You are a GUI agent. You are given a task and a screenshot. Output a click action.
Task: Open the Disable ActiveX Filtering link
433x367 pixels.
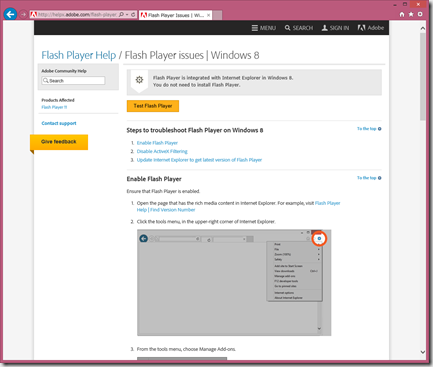(x=162, y=151)
